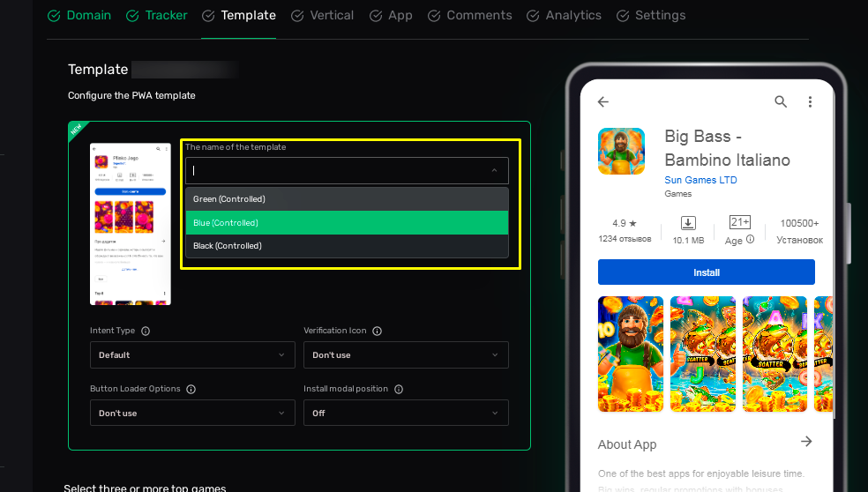Screen dimensions: 868x492
Task: Click the Intent Type info icon
Action: pos(146,332)
